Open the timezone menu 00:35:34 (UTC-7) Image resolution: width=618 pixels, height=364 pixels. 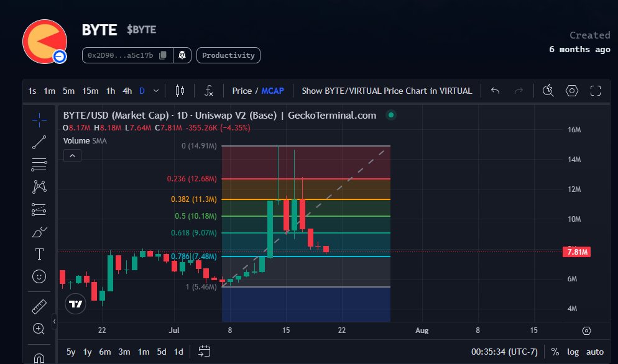point(504,352)
